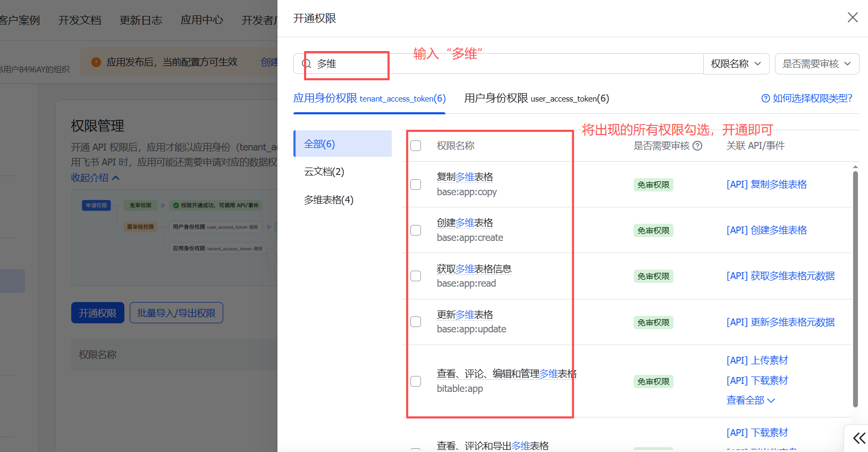Click the bitable:app scope text
The height and width of the screenshot is (452, 868).
pyautogui.click(x=460, y=389)
